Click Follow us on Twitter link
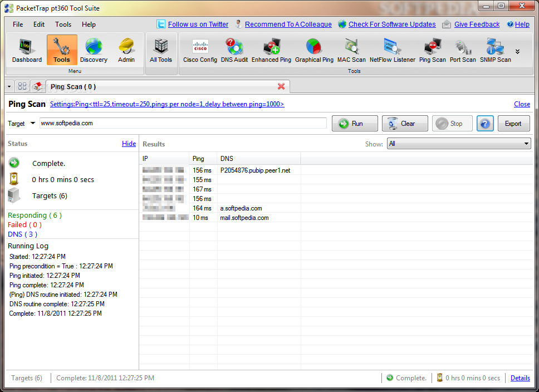The height and width of the screenshot is (392, 539). click(198, 24)
